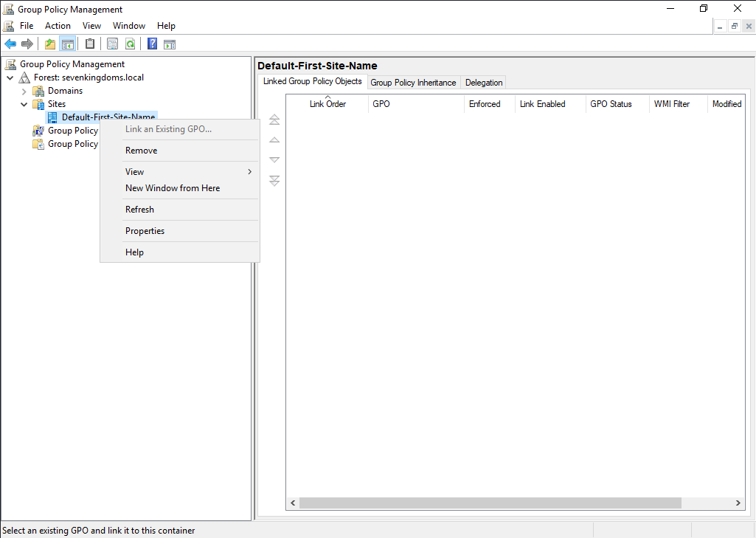The image size is (756, 538).
Task: Click the green Refresh icon in the toolbar
Action: point(130,44)
